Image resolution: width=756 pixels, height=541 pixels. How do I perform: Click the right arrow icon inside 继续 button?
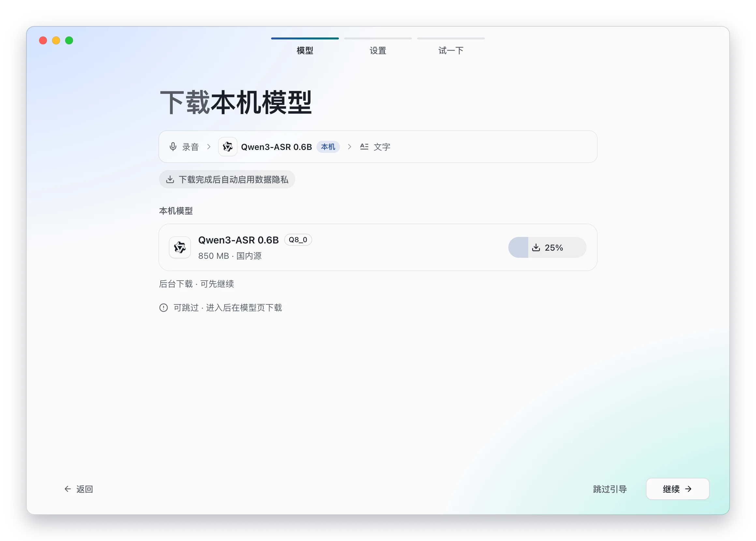[689, 489]
